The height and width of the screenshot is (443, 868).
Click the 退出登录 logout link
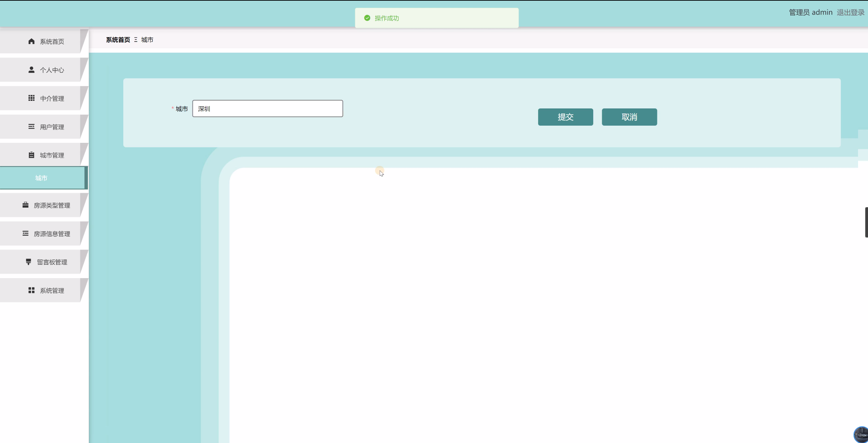coord(850,12)
